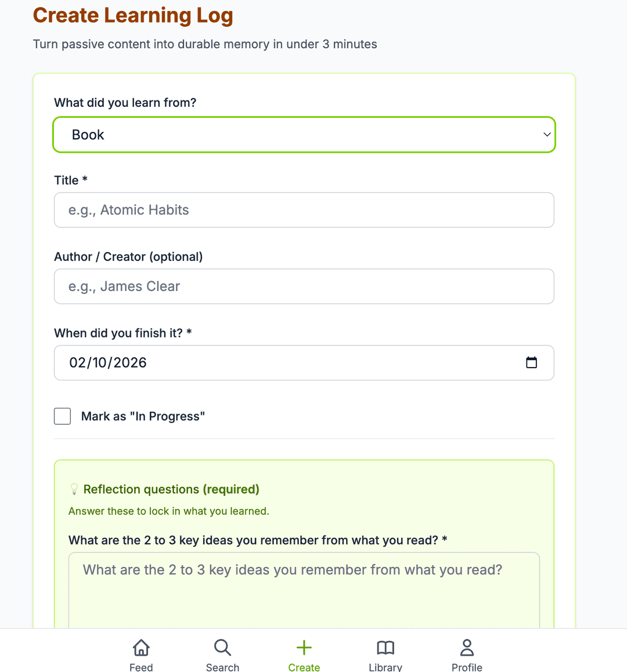The height and width of the screenshot is (672, 627).
Task: Open the Profile page link
Action: tap(467, 653)
